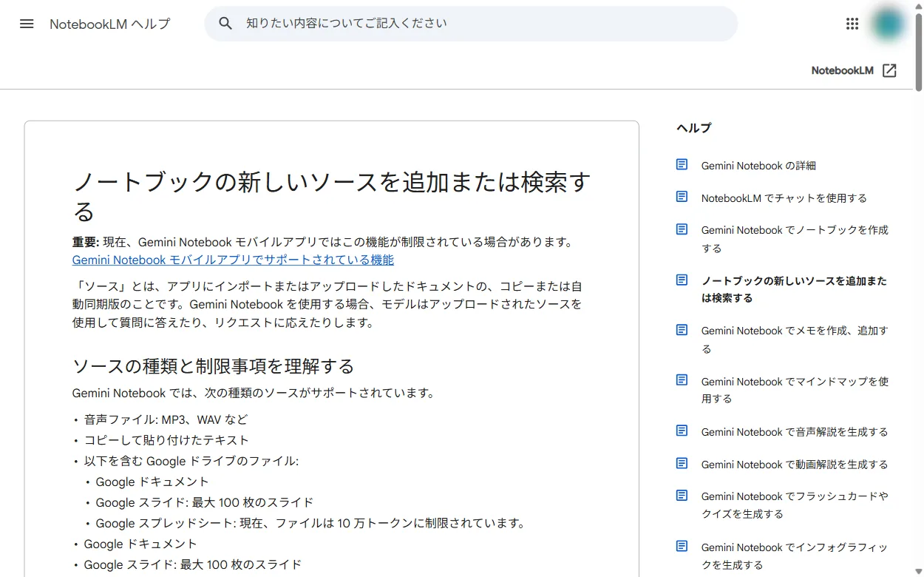Image resolution: width=924 pixels, height=577 pixels.
Task: Click article icon beside メモを作成、追加する
Action: click(x=682, y=330)
